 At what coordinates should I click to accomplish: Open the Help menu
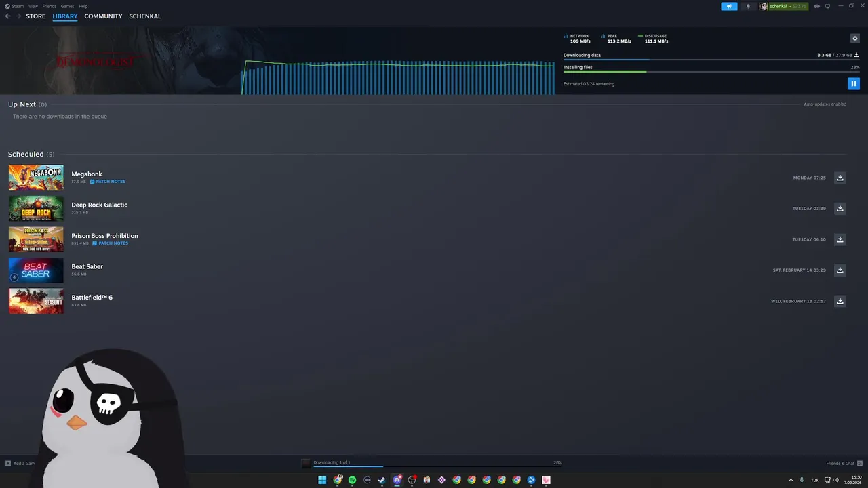pyautogui.click(x=83, y=6)
